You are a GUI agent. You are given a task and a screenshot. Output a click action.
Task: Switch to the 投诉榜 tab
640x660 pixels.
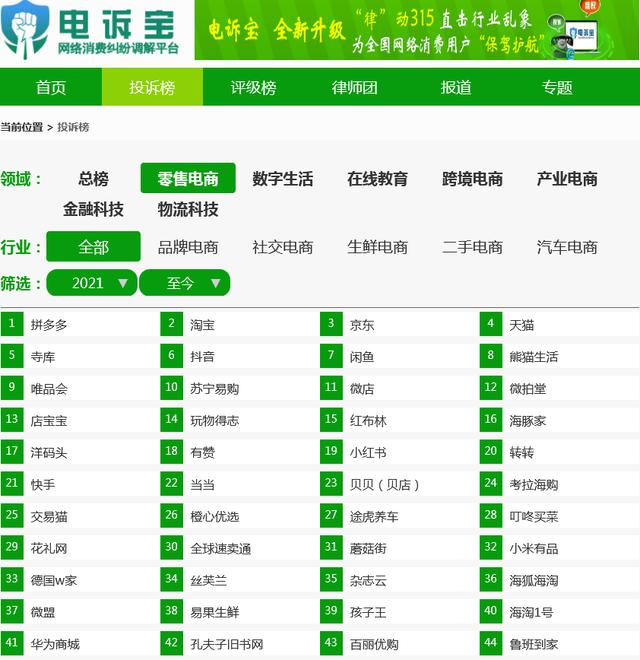pos(152,87)
